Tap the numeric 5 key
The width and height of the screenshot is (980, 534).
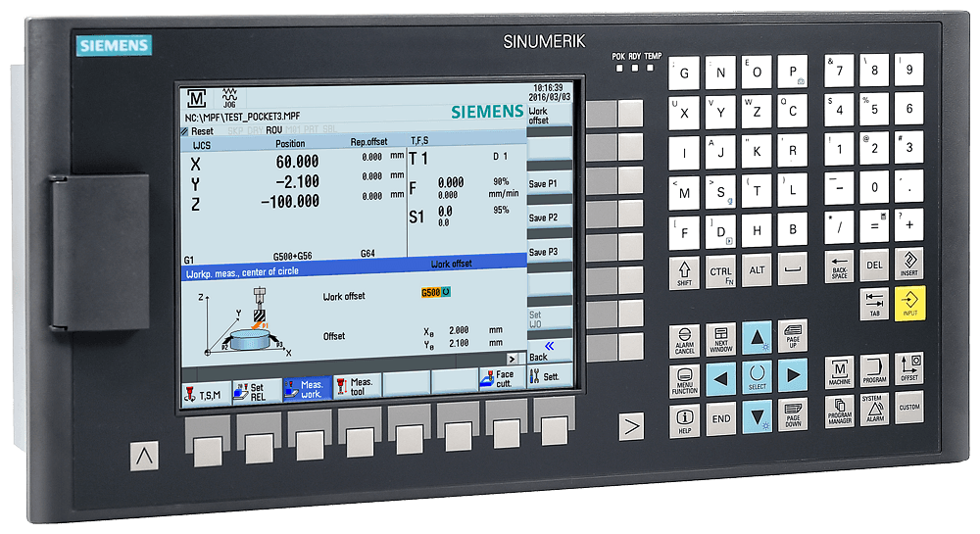(874, 110)
